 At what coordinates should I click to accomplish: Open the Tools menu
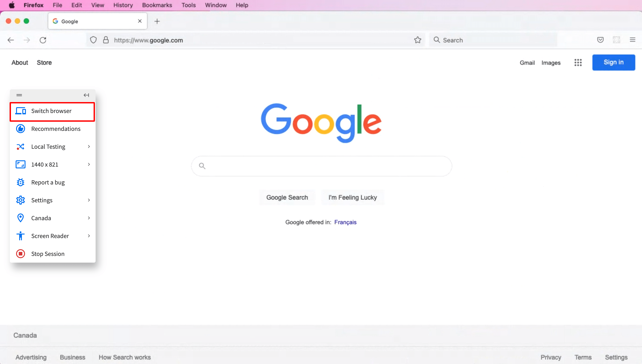pos(189,5)
